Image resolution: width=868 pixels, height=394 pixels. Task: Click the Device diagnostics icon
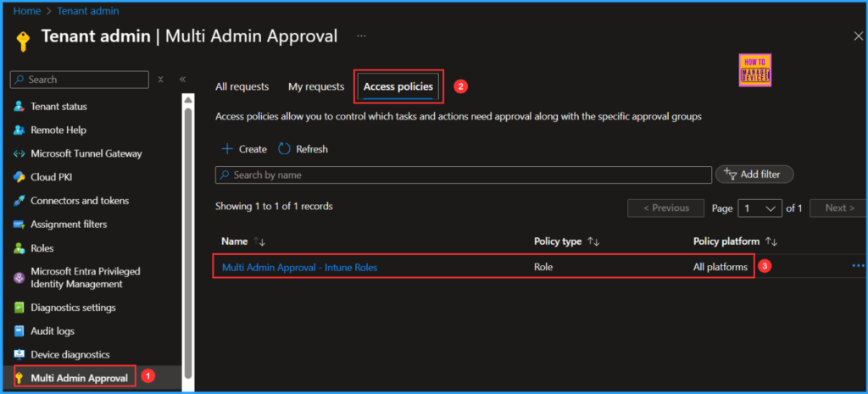point(19,355)
